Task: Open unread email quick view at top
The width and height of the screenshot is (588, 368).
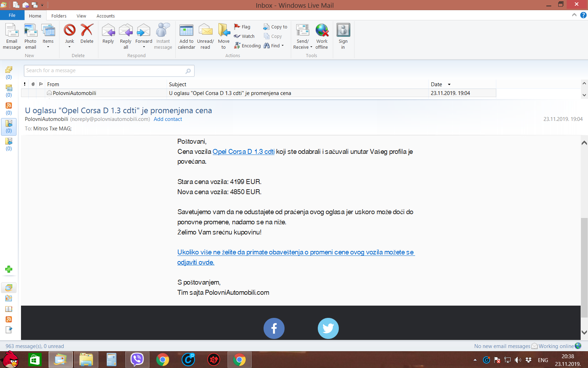Action: pyautogui.click(x=9, y=73)
